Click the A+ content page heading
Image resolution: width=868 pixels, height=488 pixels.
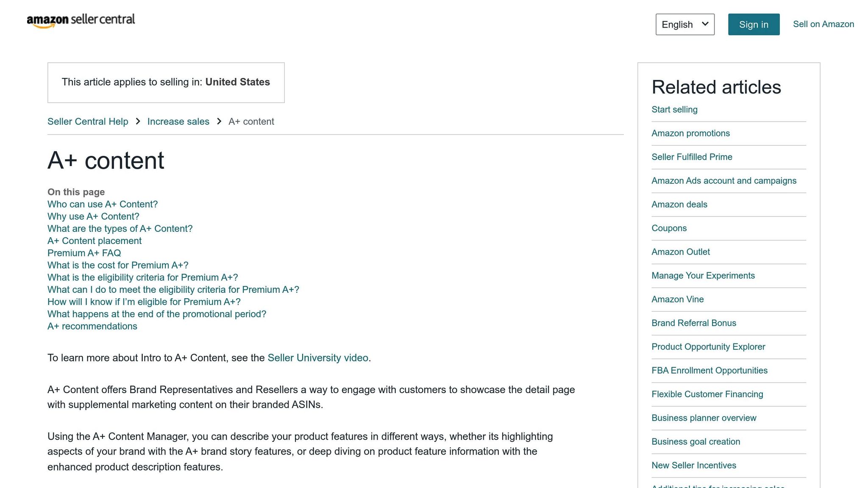pyautogui.click(x=106, y=161)
